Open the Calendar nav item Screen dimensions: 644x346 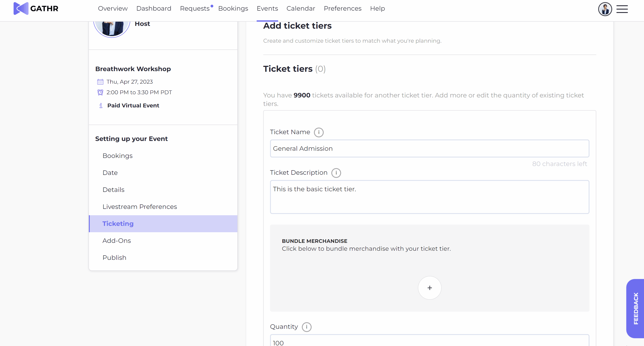pos(301,8)
